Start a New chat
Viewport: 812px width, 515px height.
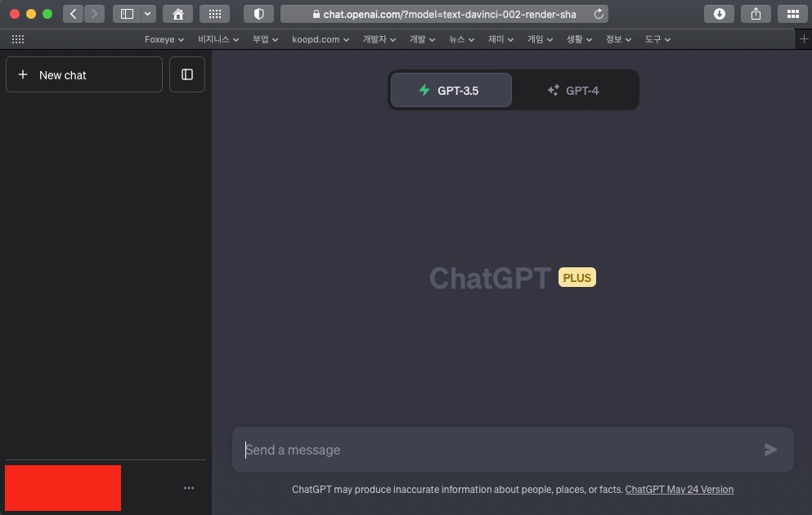point(84,74)
